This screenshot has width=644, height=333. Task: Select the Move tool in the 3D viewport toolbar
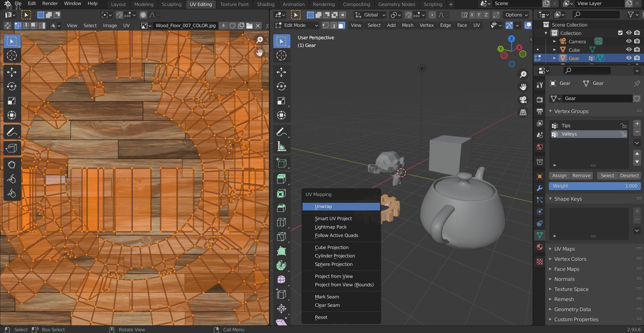point(281,72)
